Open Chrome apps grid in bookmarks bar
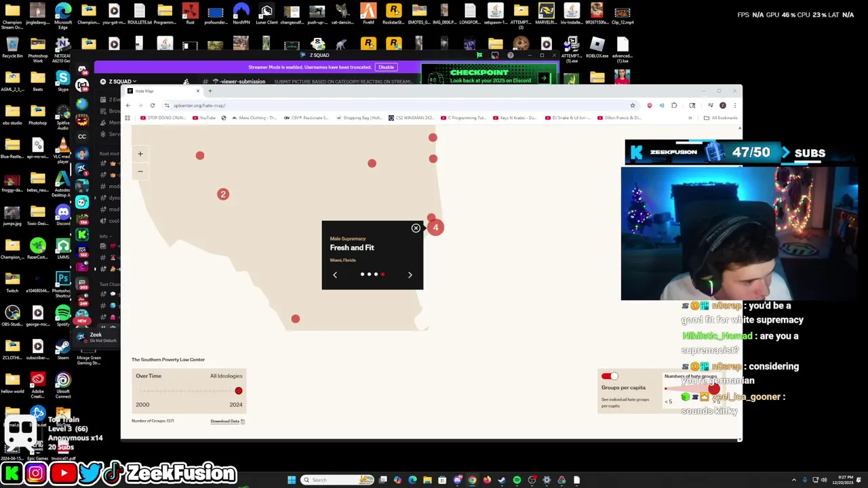The image size is (868, 488). pyautogui.click(x=127, y=118)
